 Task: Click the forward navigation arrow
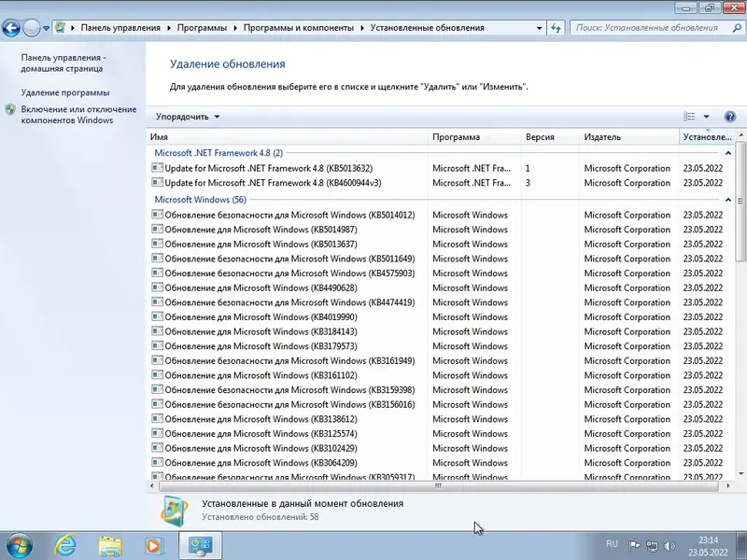pos(32,28)
